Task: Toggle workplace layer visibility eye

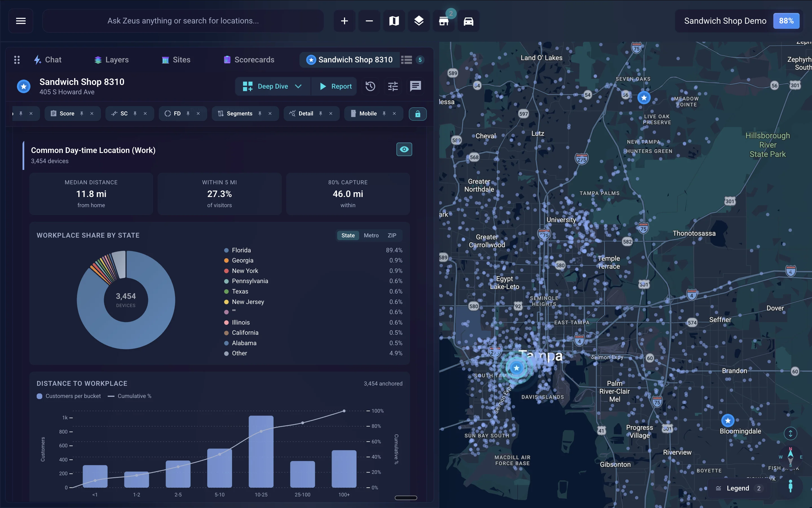Action: (x=404, y=149)
